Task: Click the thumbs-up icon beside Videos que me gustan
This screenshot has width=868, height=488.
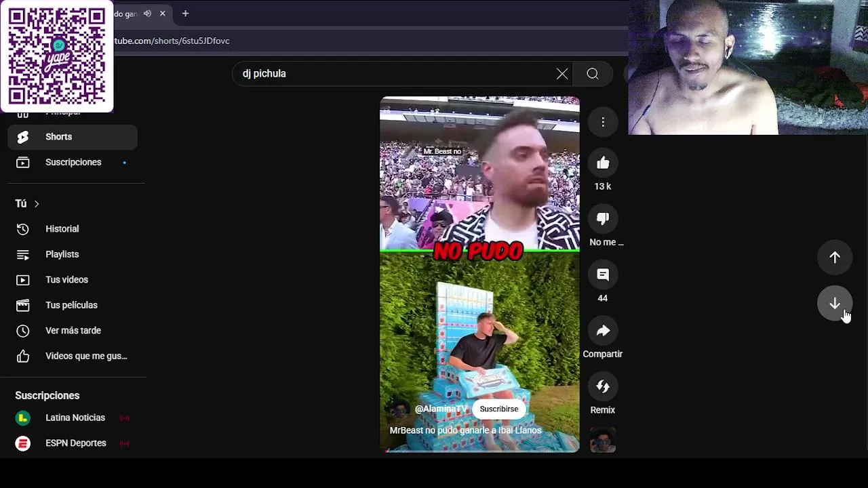Action: (x=23, y=357)
